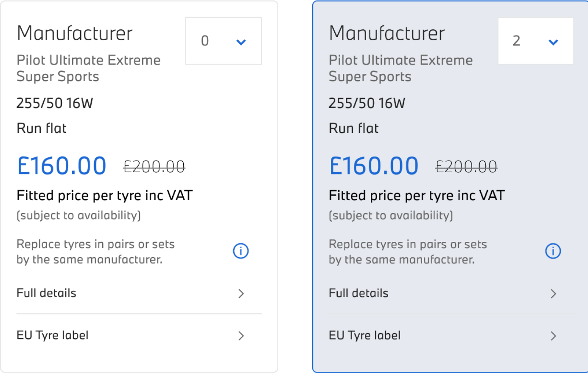
Task: Click the blue £160.00 price in the left card
Action: (x=62, y=165)
